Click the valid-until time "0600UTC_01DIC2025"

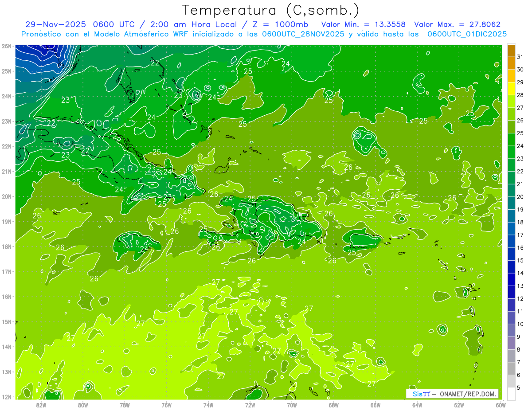point(467,34)
